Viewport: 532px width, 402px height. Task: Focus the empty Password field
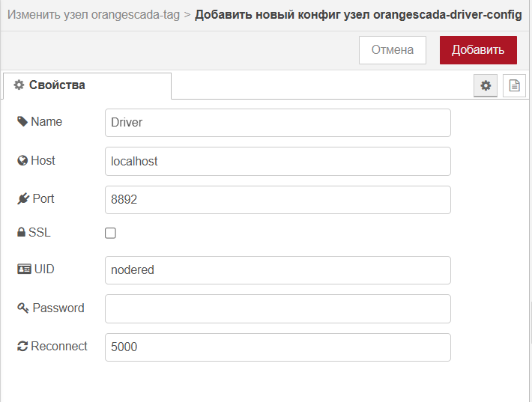point(278,308)
